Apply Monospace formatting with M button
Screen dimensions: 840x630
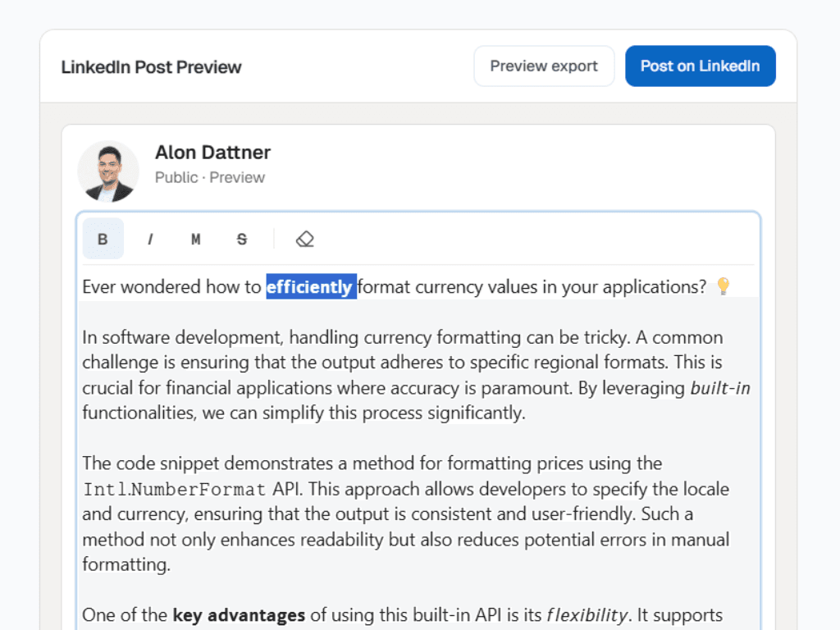(x=196, y=239)
